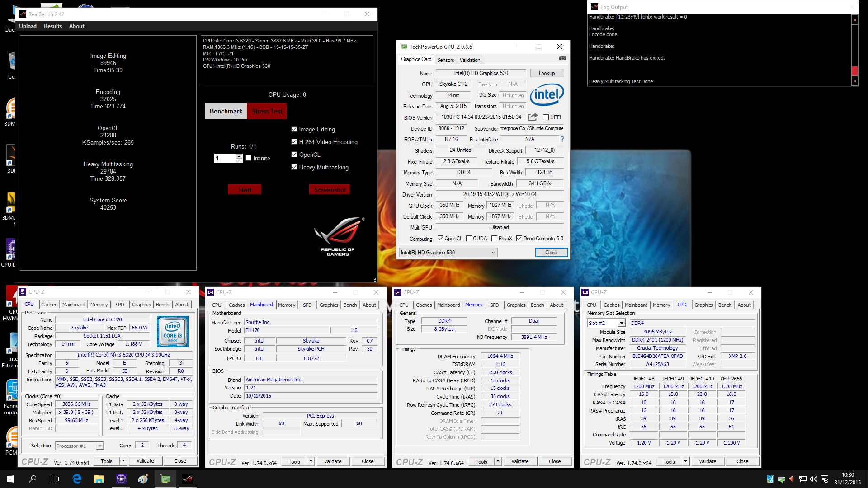Open the Paint taskbar icon
The height and width of the screenshot is (488, 868).
pyautogui.click(x=143, y=479)
